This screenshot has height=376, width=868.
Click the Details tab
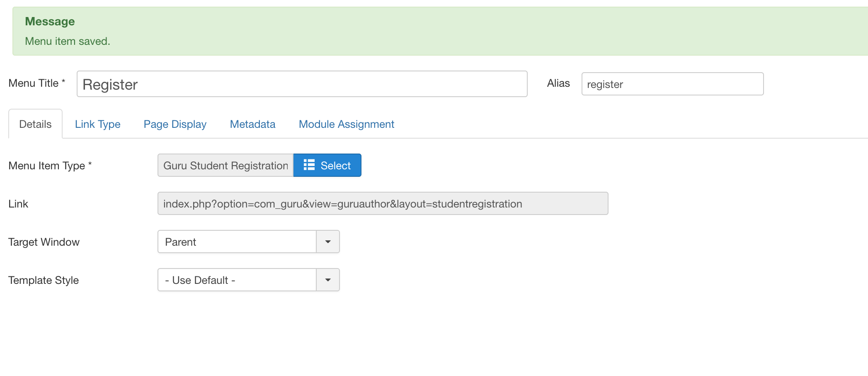(35, 124)
